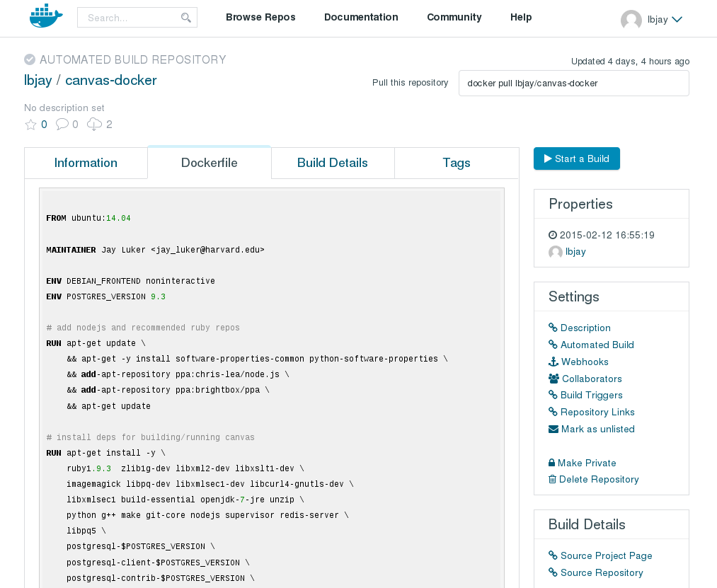Click the anchor icon beside Webhooks
This screenshot has height=588, width=717.
point(553,362)
